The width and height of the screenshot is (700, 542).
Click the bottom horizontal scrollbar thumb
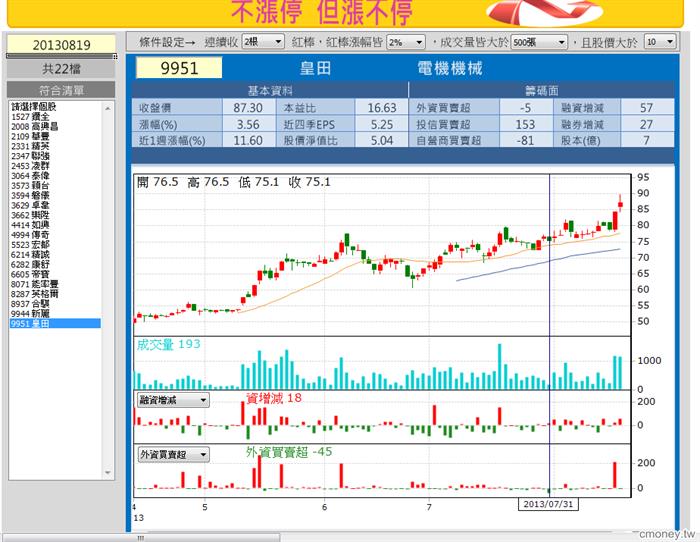(x=141, y=538)
